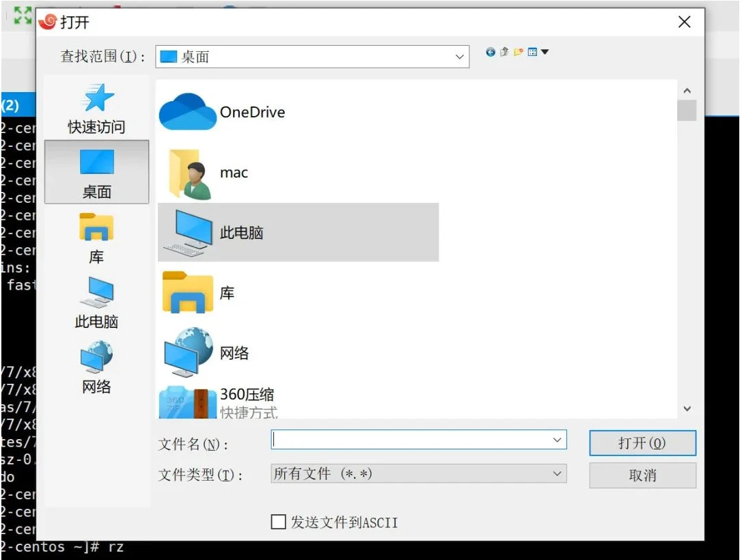
Task: Expand the 文件名 dropdown arrow
Action: pyautogui.click(x=557, y=440)
